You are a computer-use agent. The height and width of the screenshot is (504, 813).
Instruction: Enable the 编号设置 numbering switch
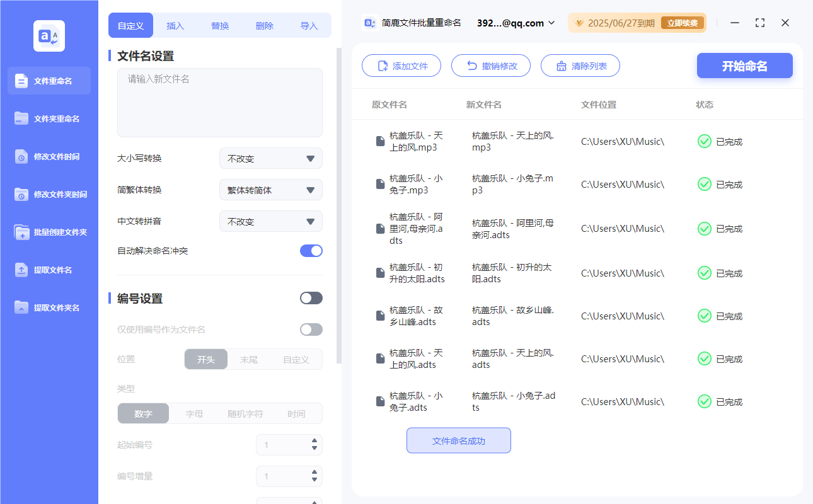tap(311, 297)
